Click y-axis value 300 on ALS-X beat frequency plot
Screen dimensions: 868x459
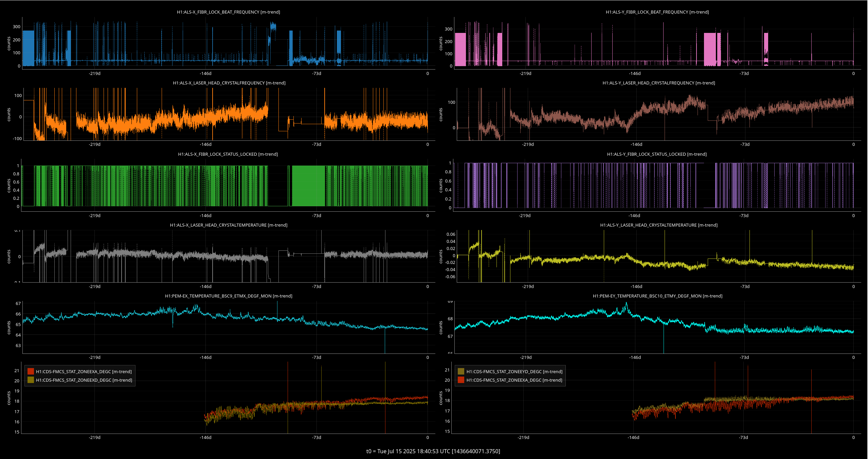click(16, 26)
